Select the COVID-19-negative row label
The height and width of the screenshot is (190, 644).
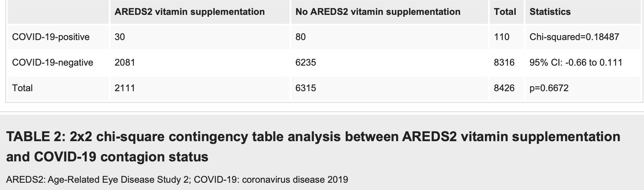click(53, 63)
